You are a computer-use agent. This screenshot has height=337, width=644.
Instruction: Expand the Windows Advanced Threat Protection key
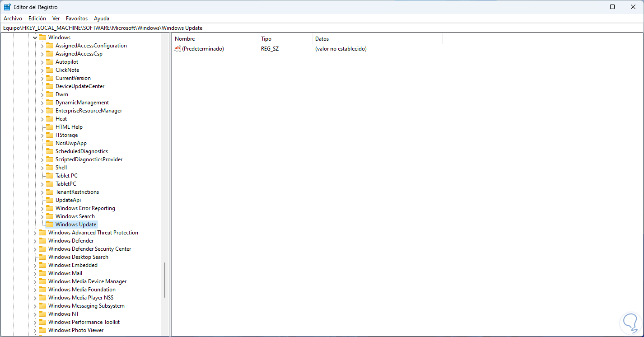click(35, 233)
